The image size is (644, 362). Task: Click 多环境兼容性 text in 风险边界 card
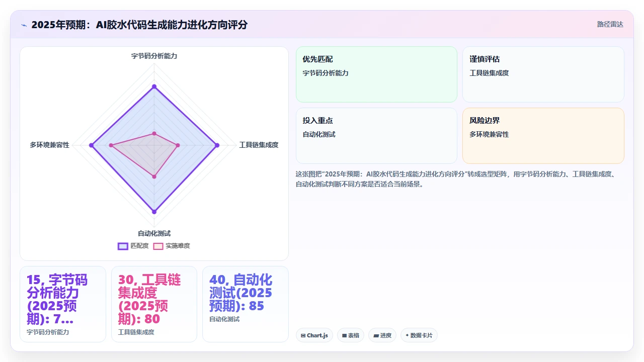489,134
